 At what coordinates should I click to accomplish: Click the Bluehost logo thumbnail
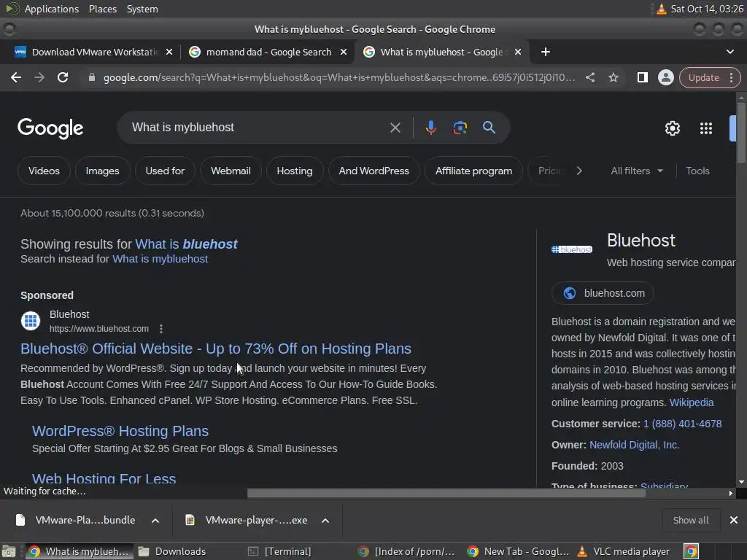tap(572, 249)
